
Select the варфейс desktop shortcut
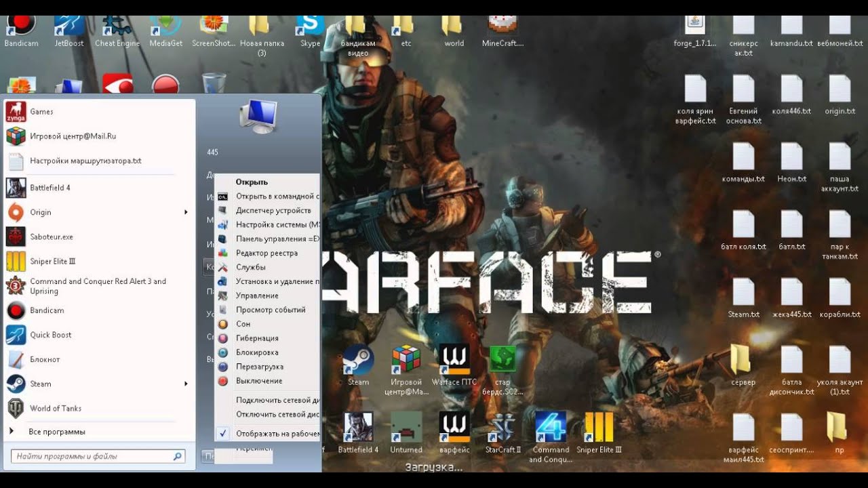pyautogui.click(x=454, y=432)
